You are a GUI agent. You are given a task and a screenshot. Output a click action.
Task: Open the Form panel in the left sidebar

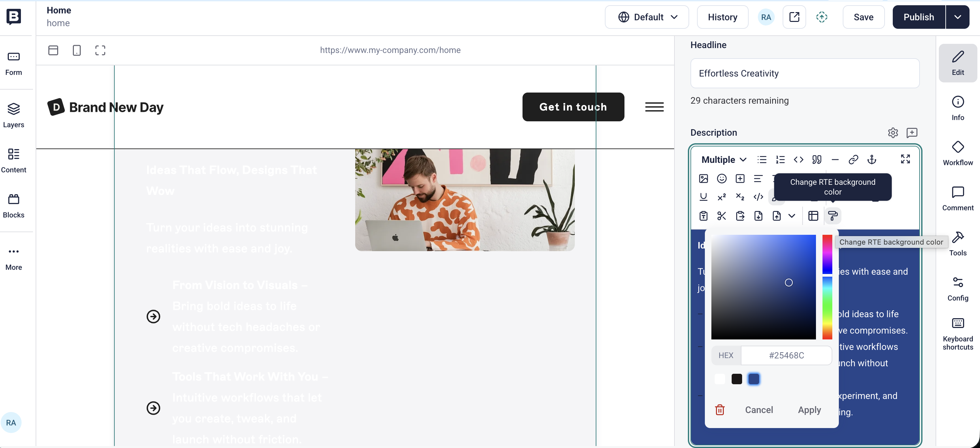pyautogui.click(x=14, y=64)
